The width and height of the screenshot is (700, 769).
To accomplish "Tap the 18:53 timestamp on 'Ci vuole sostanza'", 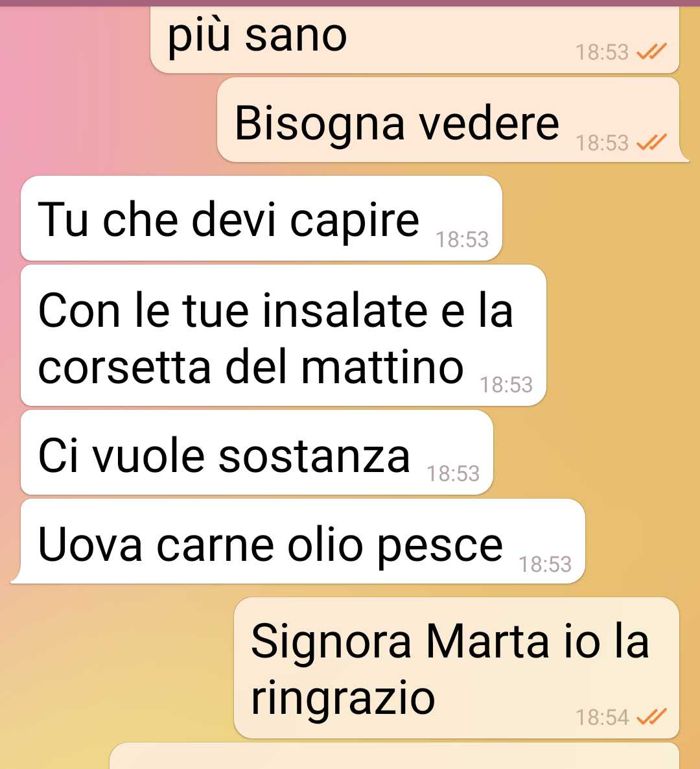I will 453,473.
